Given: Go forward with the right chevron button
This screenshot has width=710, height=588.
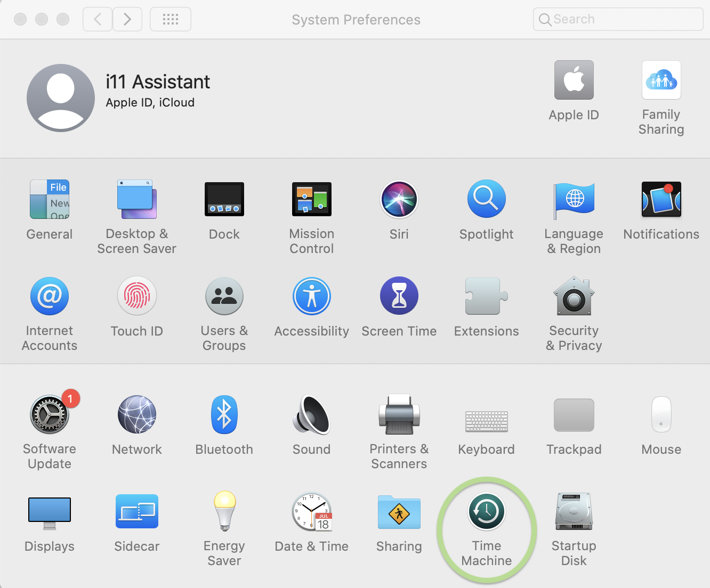Looking at the screenshot, I should click(x=127, y=19).
